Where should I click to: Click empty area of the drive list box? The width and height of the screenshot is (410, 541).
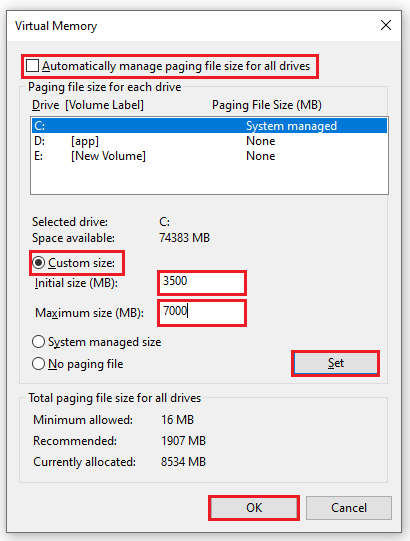(209, 179)
